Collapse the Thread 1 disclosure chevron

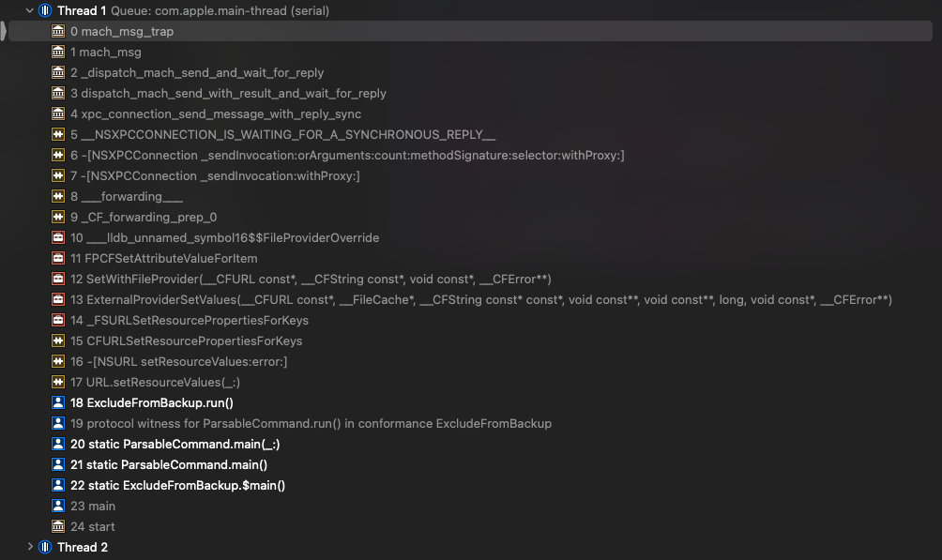pyautogui.click(x=29, y=10)
